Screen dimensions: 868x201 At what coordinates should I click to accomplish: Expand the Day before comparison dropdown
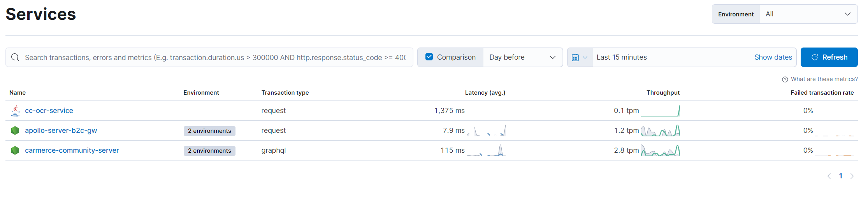click(x=523, y=57)
